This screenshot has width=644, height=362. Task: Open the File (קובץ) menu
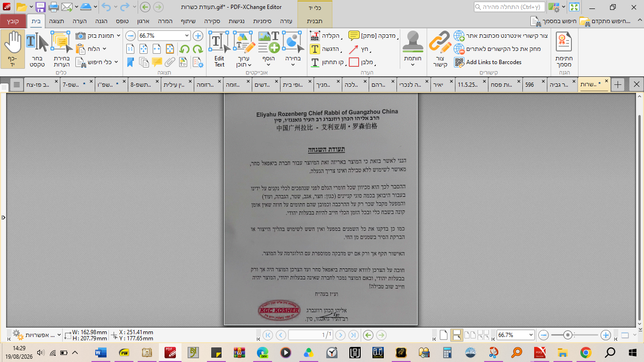(x=13, y=21)
